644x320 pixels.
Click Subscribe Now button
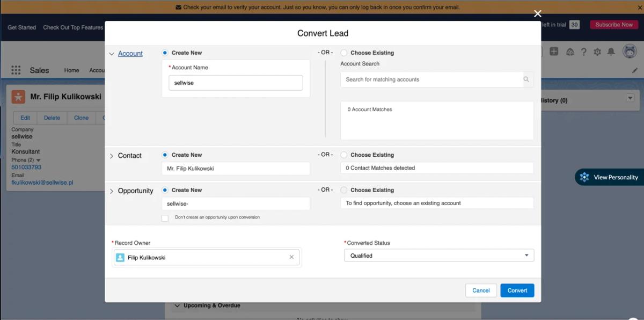coord(614,25)
